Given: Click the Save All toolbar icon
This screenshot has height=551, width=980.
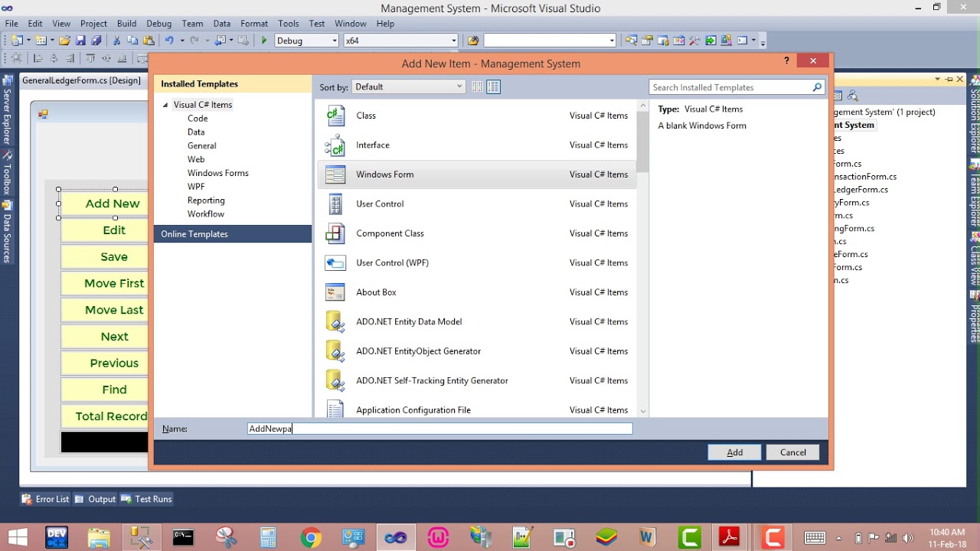Looking at the screenshot, I should 96,41.
